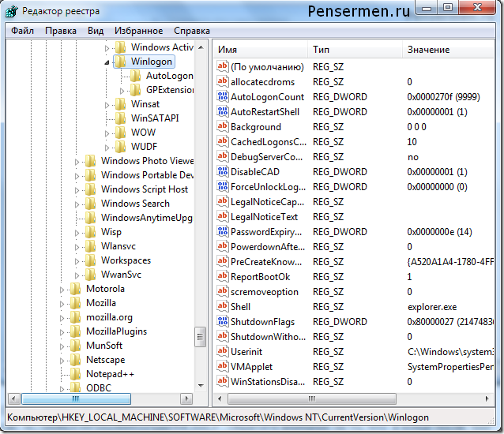Click the DWORD icon of ForceUnlockLog...
The height and width of the screenshot is (434, 504).
223,187
